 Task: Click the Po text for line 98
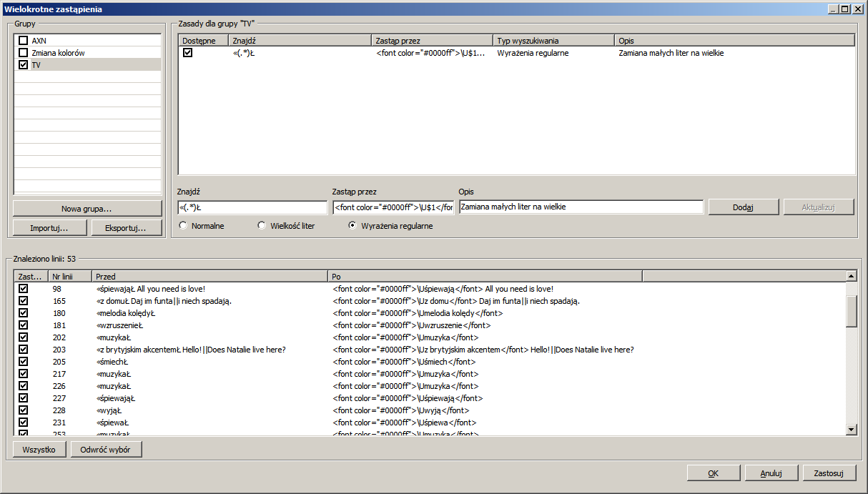pos(443,289)
